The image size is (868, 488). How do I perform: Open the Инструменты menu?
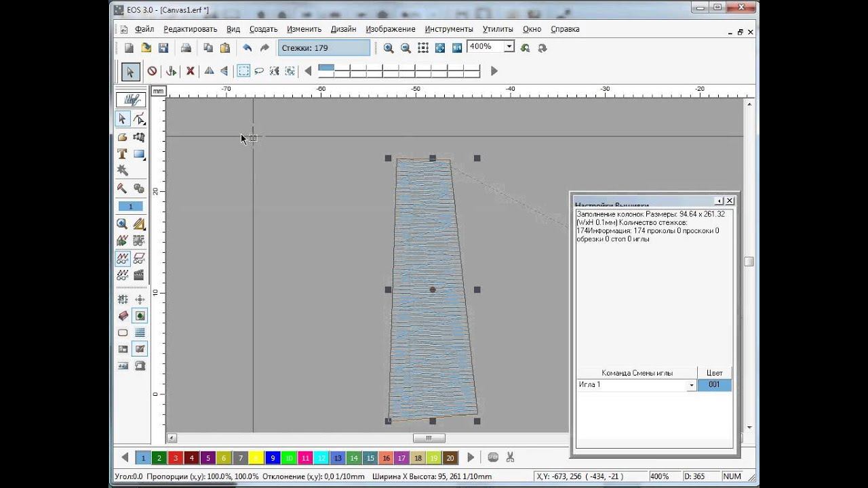(449, 29)
